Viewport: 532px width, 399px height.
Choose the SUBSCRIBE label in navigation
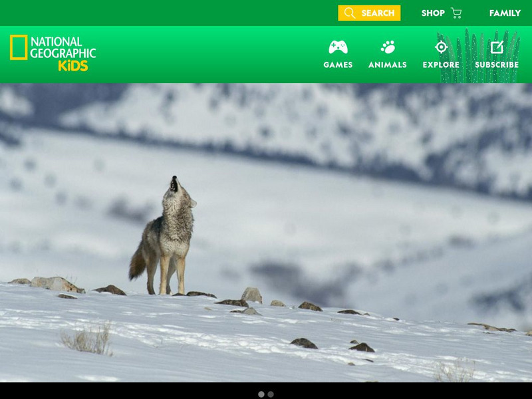coord(497,65)
